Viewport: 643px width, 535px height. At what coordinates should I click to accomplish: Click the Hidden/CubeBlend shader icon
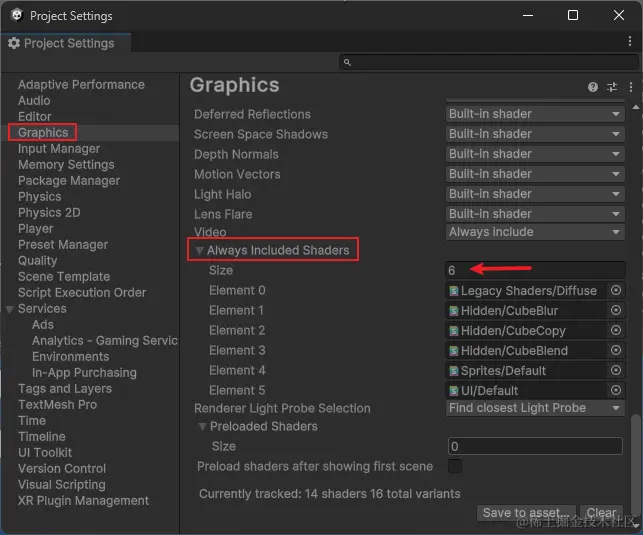coord(454,351)
